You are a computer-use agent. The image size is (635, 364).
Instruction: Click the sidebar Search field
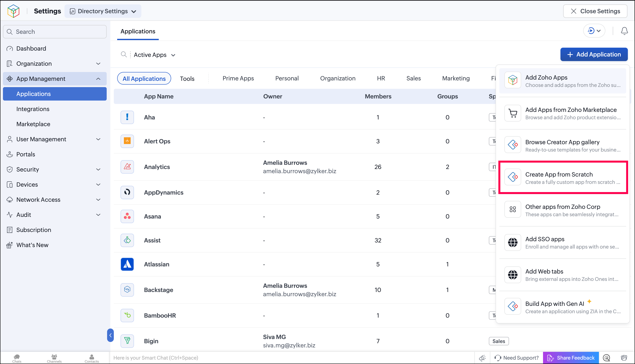[55, 32]
